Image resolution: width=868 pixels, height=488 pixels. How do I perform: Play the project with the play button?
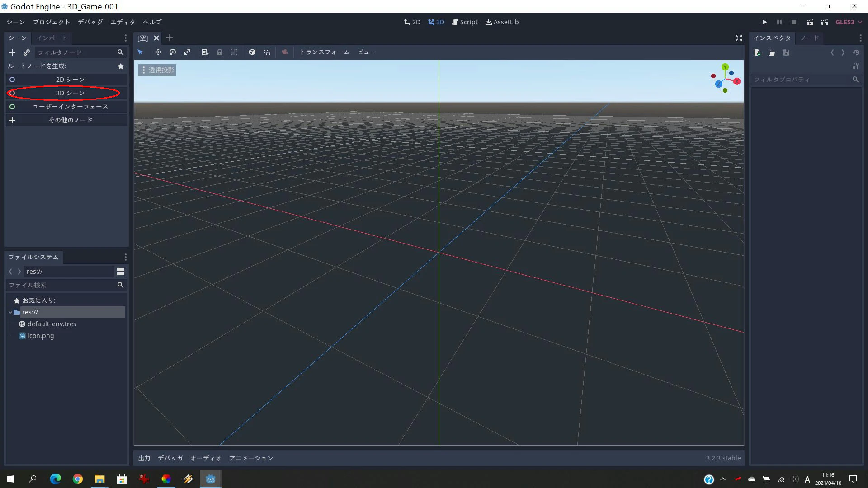point(764,22)
